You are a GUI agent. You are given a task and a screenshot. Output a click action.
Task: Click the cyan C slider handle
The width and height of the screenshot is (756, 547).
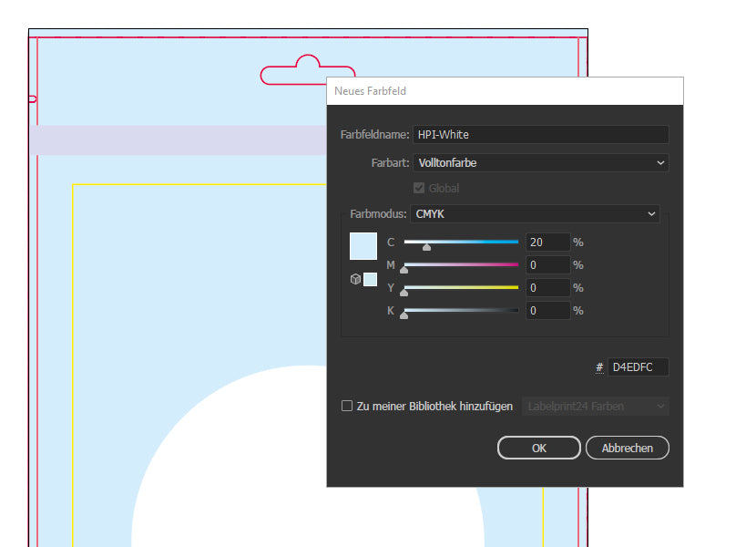pos(426,247)
